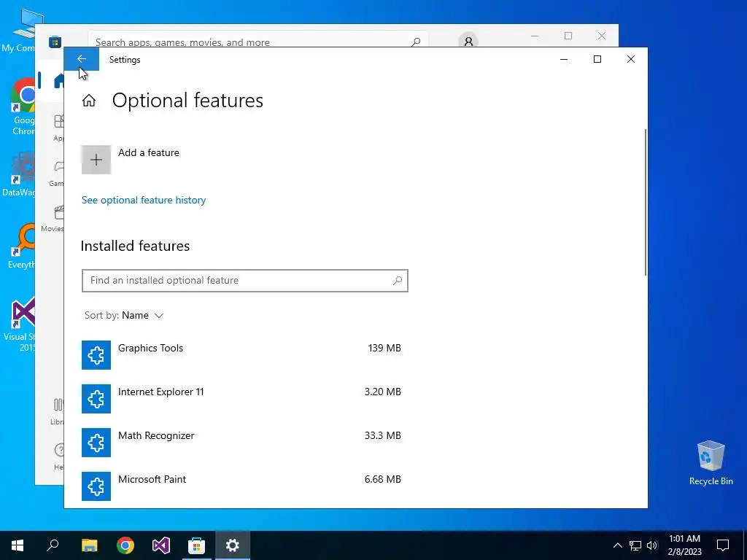Open the Windows Start menu
The width and height of the screenshot is (747, 560).
click(x=18, y=545)
